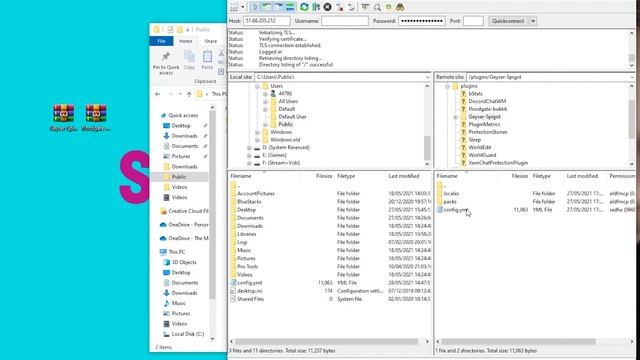Disconnect from the current server
640x360 pixels.
click(340, 7)
